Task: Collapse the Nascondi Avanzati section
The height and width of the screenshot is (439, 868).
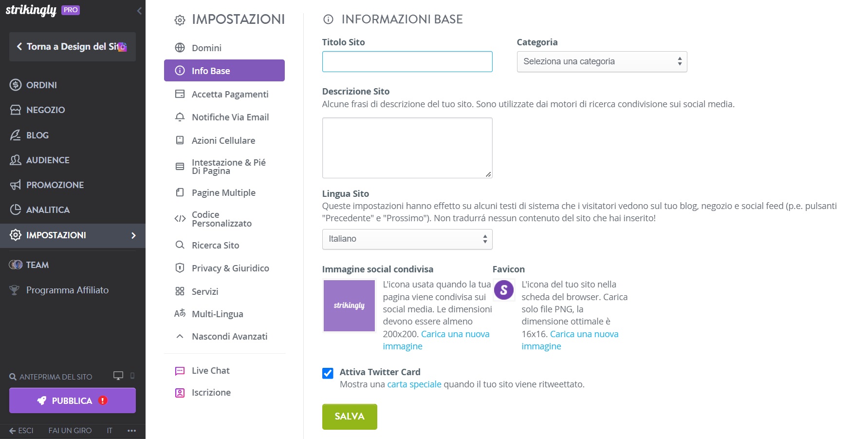Action: pos(229,337)
